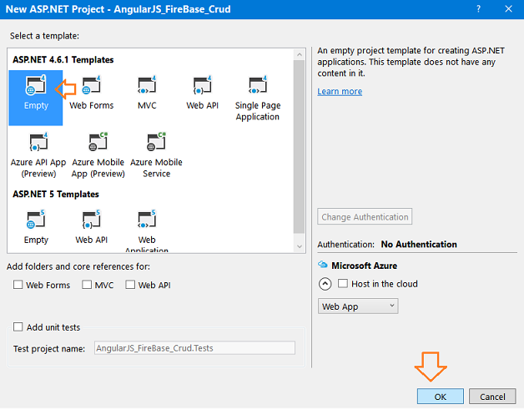Choose the Web Forms template icon

(x=91, y=85)
